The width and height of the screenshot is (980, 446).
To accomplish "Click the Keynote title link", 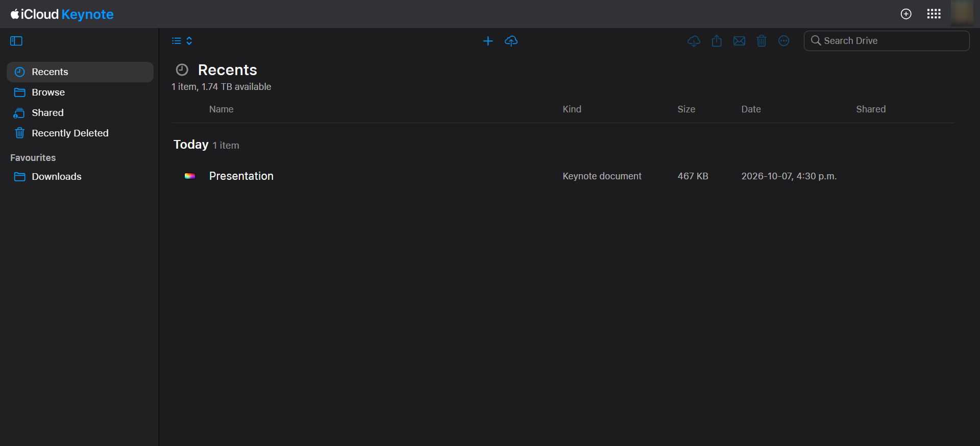I will [x=87, y=14].
